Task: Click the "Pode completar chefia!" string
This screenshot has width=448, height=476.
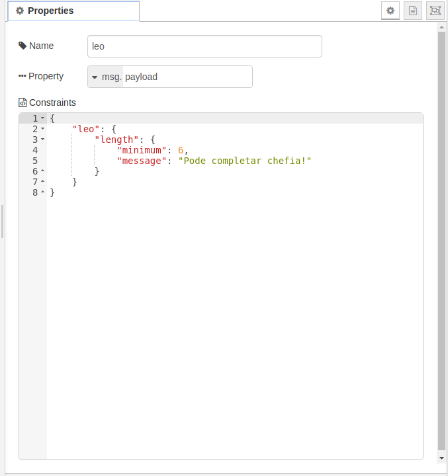Action: [x=245, y=161]
